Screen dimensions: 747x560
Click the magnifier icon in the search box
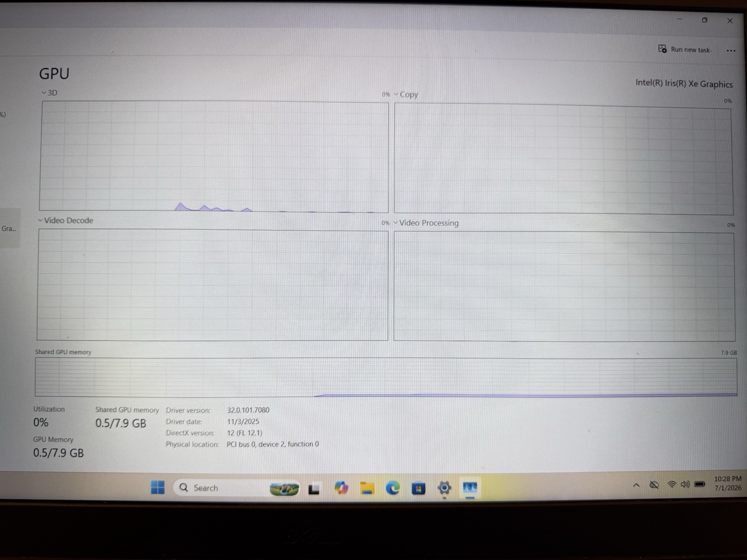[184, 487]
